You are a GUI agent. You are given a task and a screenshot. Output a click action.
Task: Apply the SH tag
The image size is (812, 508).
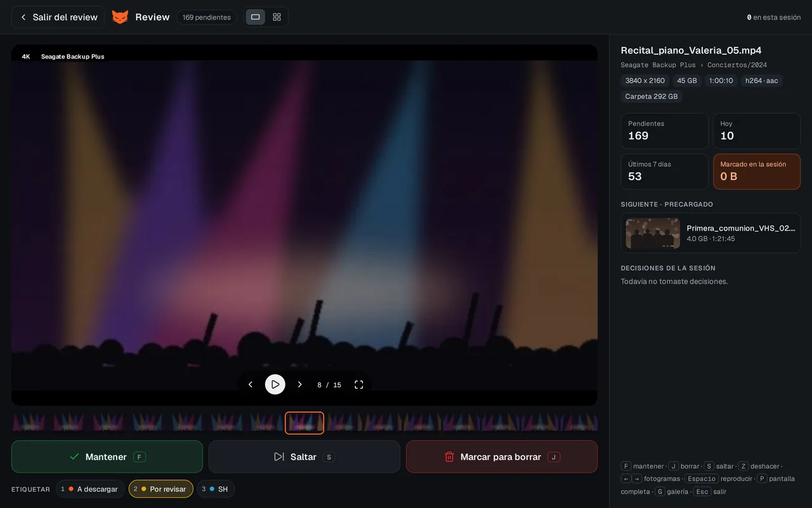pos(216,489)
